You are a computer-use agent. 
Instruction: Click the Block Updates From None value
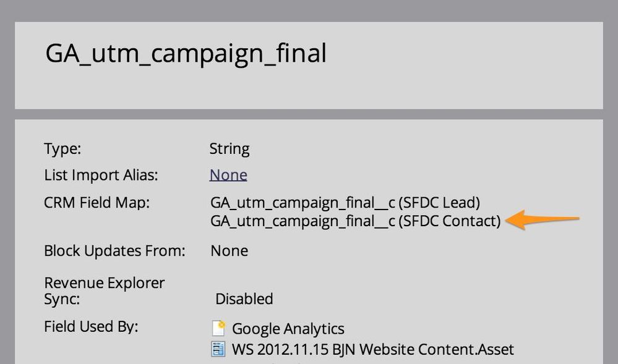pyautogui.click(x=230, y=250)
